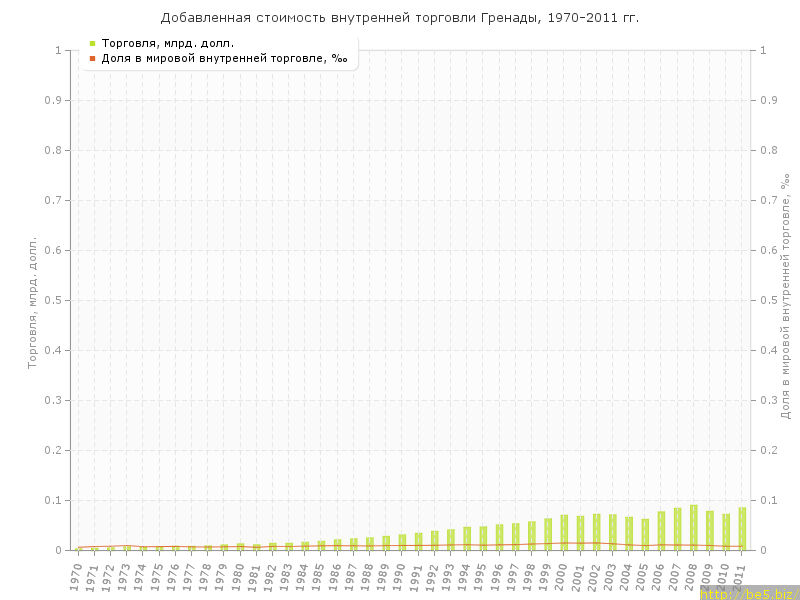
Task: Select the 1995 bar in the chart
Action: [483, 538]
